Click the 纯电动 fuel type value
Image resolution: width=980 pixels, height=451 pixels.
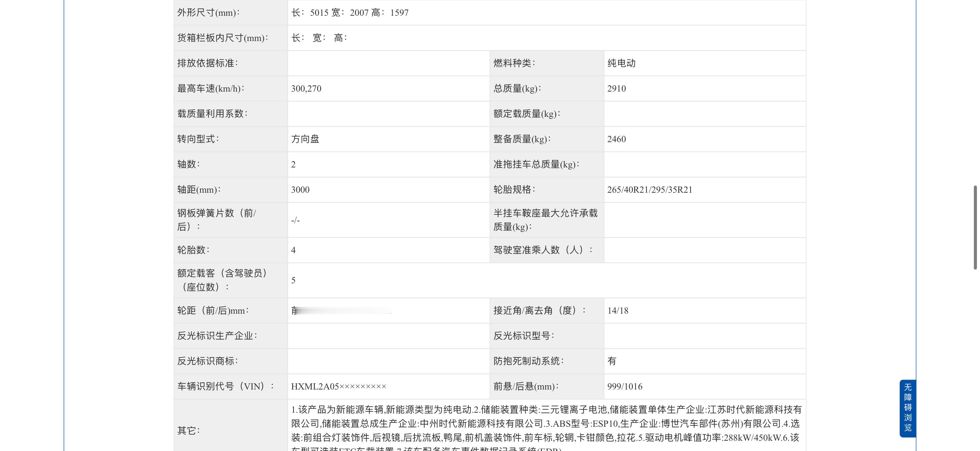tap(621, 63)
